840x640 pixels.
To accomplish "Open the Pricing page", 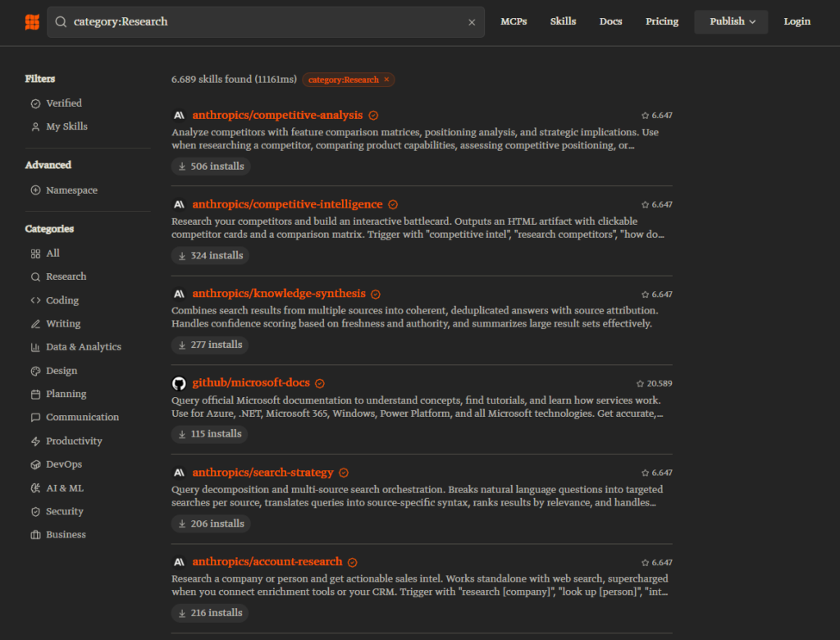I will click(662, 21).
